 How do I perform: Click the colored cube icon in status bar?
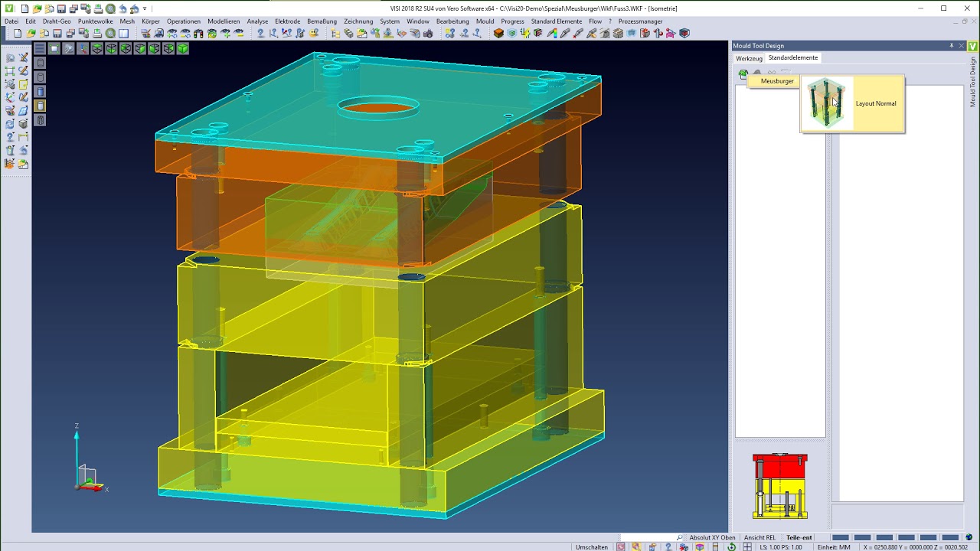tap(699, 546)
